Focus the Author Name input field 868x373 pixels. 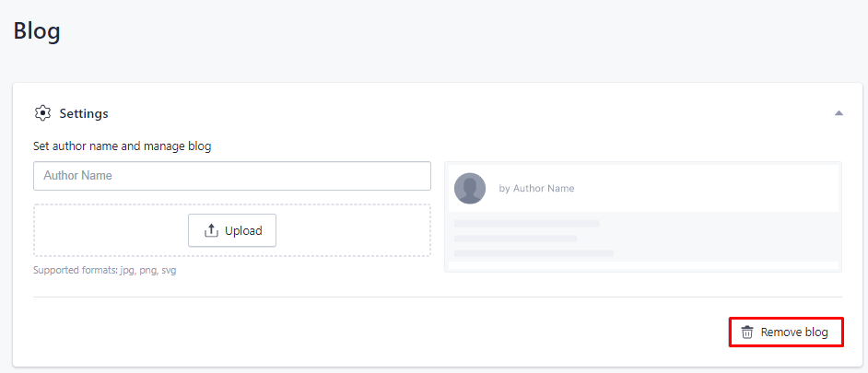coord(232,176)
